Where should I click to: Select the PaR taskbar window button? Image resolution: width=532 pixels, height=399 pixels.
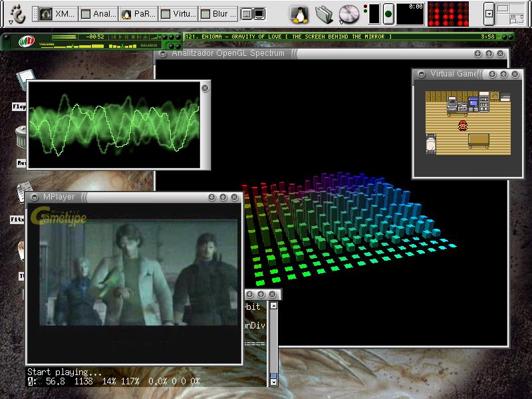(x=139, y=13)
